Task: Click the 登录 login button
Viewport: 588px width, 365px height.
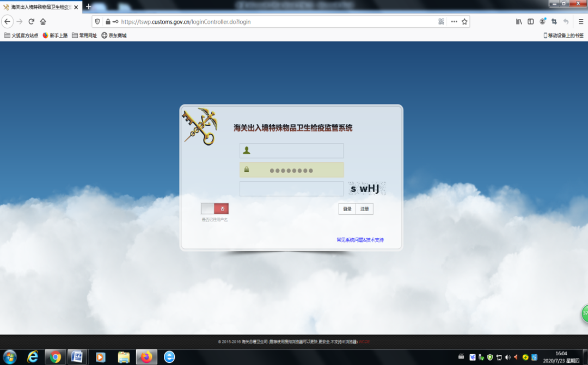Action: point(347,209)
